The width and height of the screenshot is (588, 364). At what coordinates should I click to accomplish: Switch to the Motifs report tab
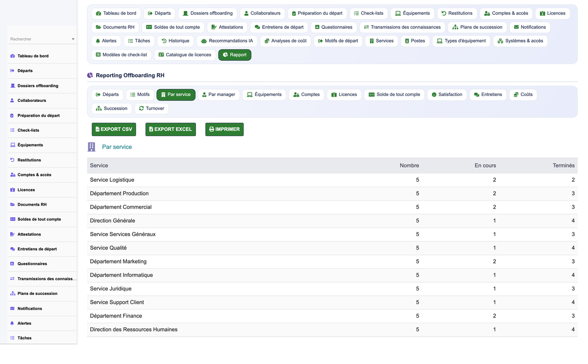(139, 95)
